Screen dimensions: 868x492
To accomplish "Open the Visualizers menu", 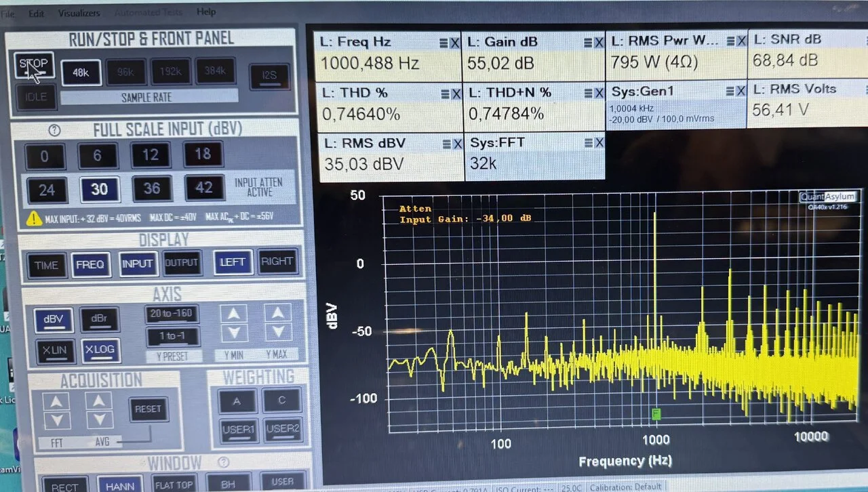I will click(x=79, y=13).
